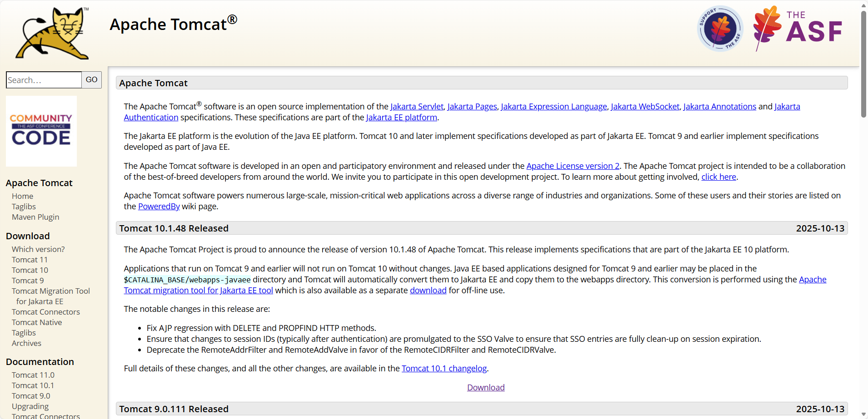Viewport: 868px width, 419px height.
Task: Open the ASF feather logo
Action: [798, 29]
